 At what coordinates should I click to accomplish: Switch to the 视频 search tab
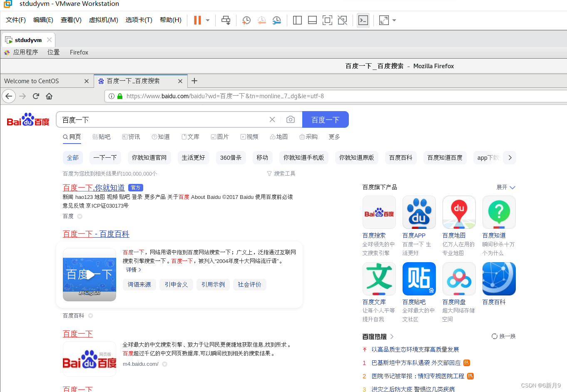point(249,137)
